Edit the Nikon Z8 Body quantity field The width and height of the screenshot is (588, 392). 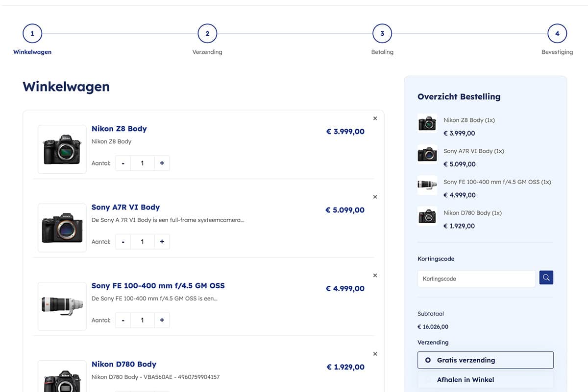(143, 163)
